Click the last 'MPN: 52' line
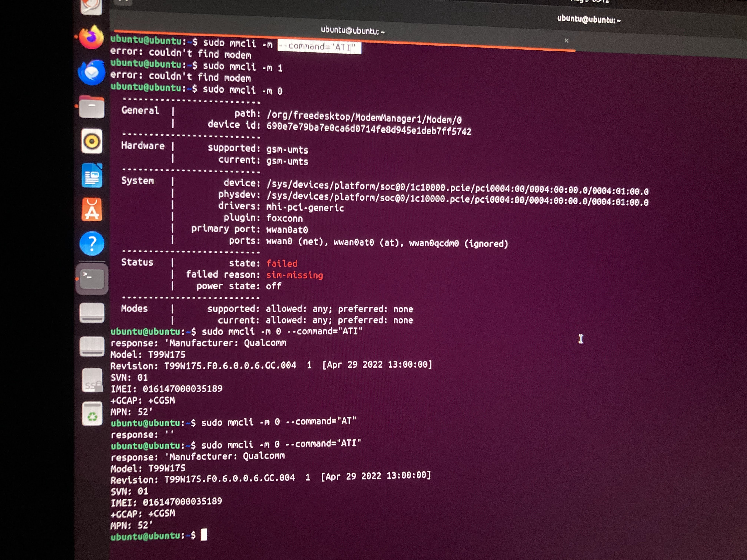The image size is (747, 560). [131, 525]
